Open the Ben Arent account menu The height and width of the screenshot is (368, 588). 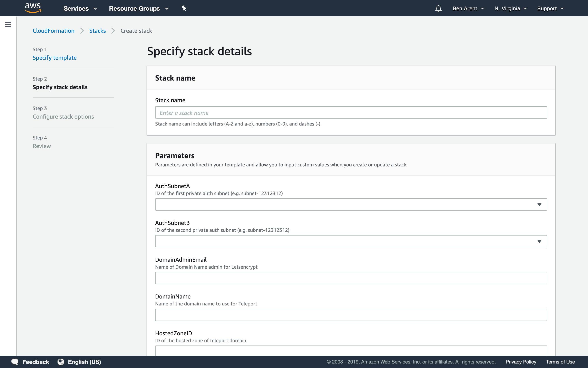pos(468,9)
